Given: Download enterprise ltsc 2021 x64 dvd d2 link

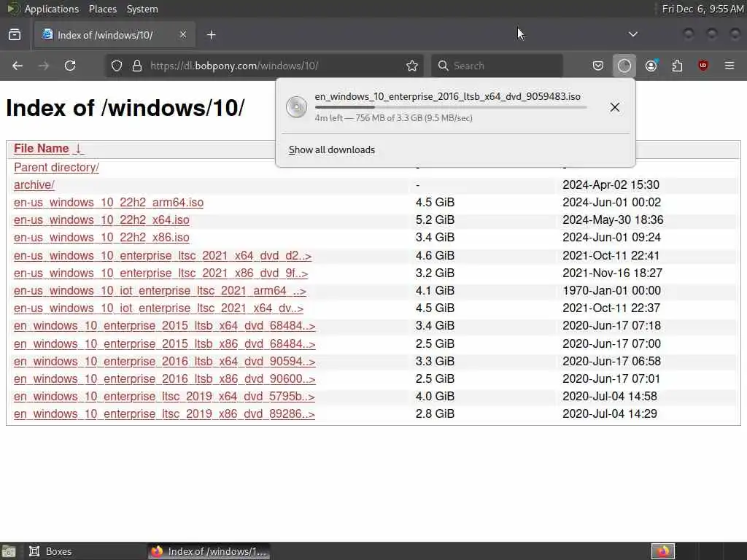Looking at the screenshot, I should [x=163, y=256].
